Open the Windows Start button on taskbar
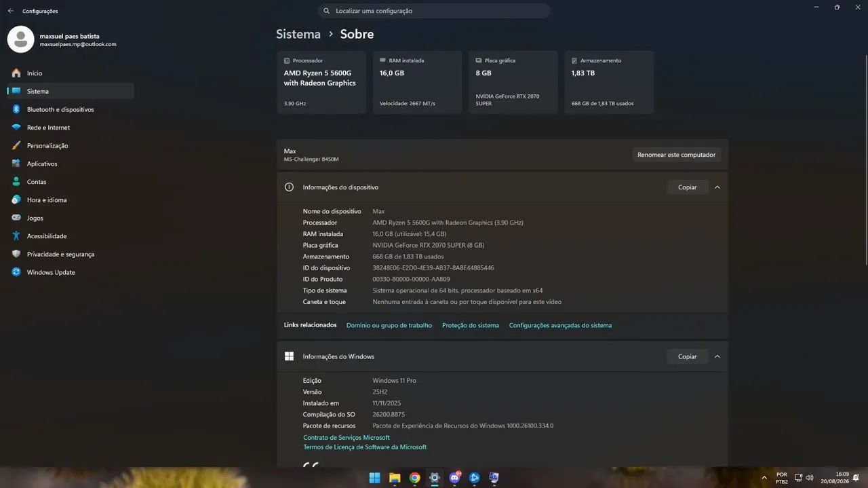Viewport: 868px width, 488px height. [x=374, y=478]
